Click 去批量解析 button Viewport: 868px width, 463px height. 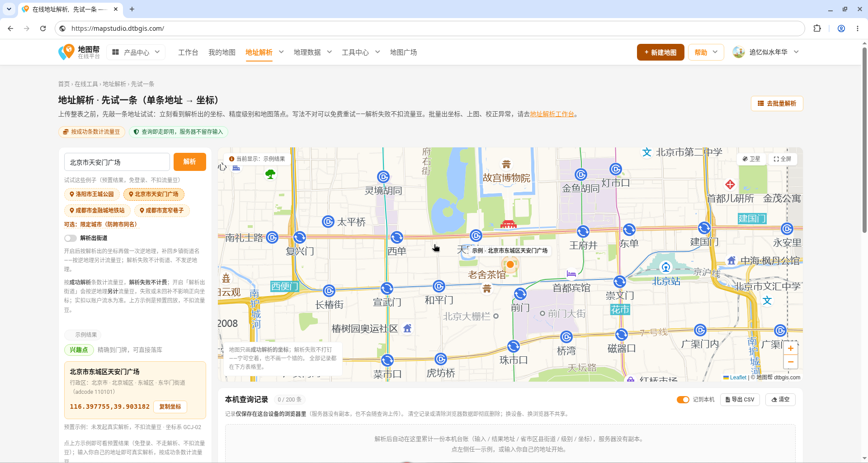(777, 104)
